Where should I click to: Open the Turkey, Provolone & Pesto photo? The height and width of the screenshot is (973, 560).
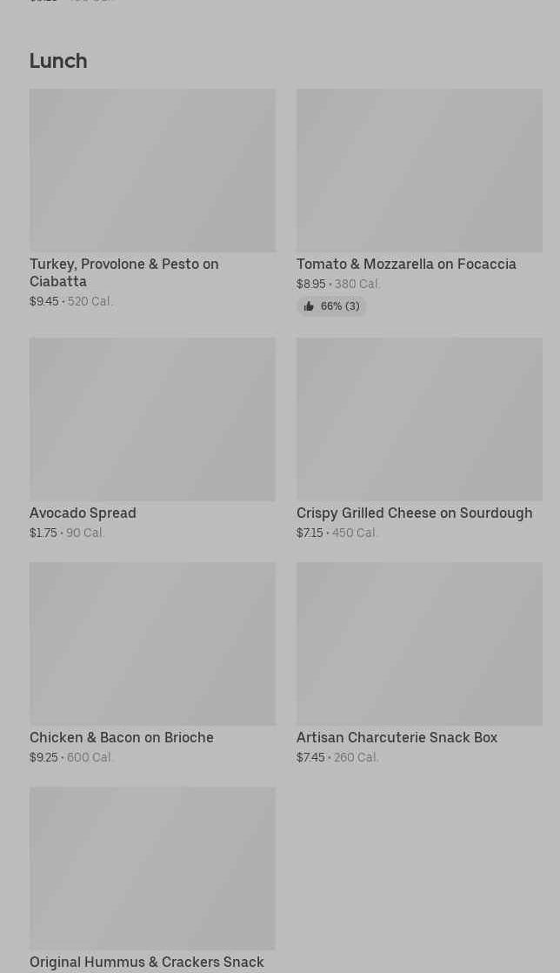[152, 171]
